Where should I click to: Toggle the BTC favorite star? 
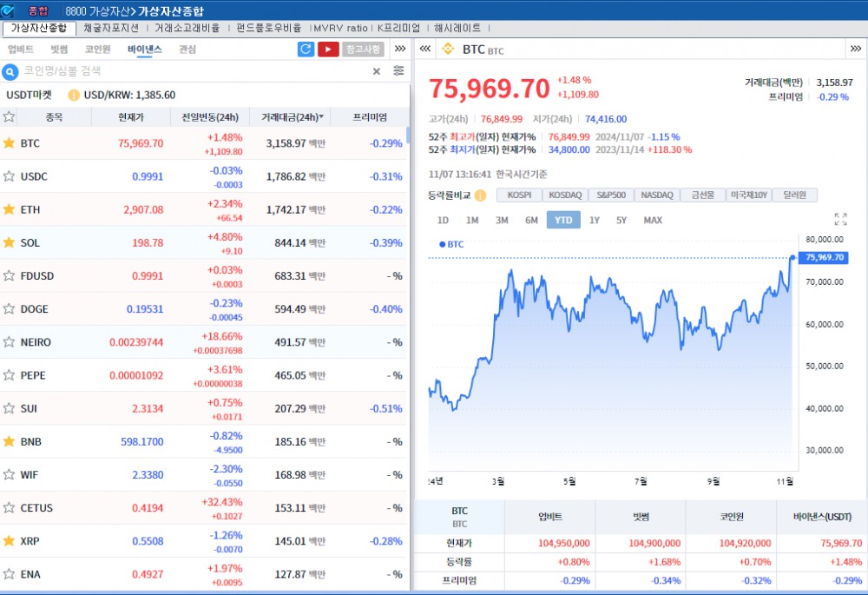pos(10,142)
